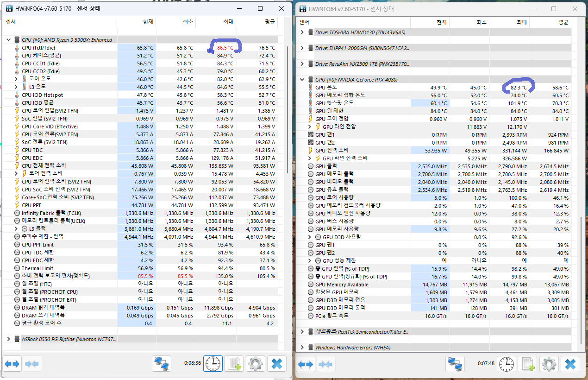Select the Thermal Limit row
Image resolution: width=588 pixels, height=380 pixels.
(140, 268)
